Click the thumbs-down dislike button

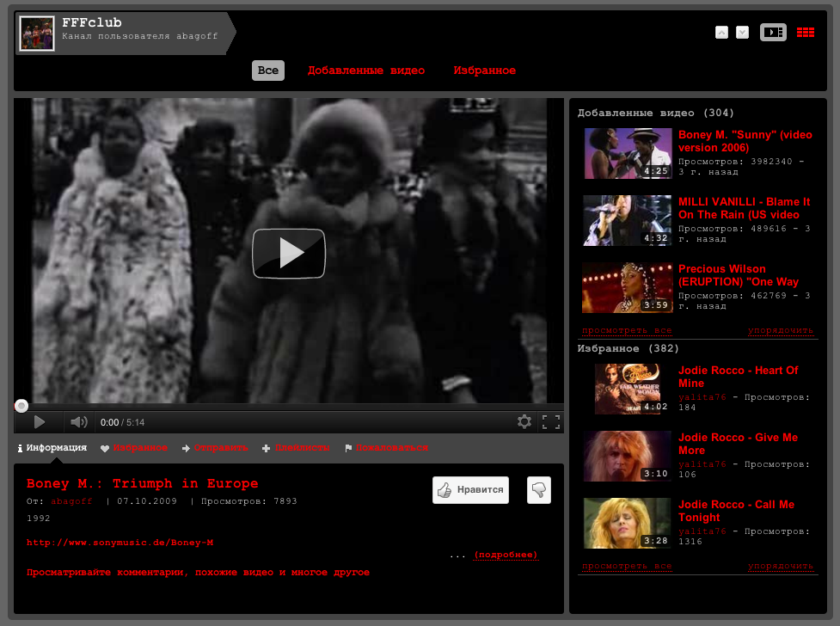539,490
